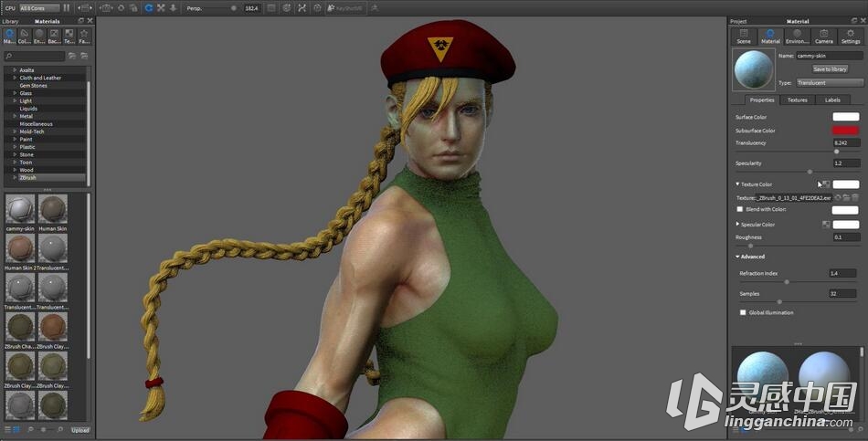Screen dimensions: 868x441
Task: Switch library to Textures category icon
Action: pos(69,37)
